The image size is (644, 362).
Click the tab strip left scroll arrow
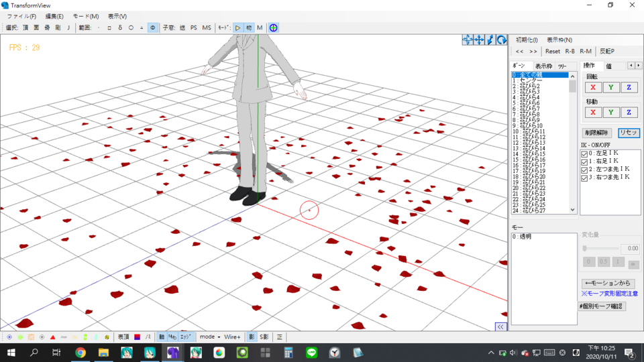tap(631, 66)
